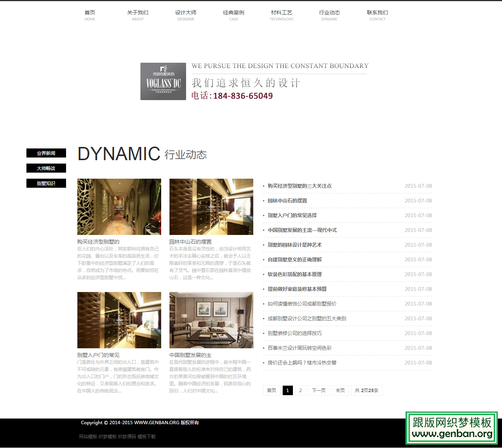Image resolution: width=502 pixels, height=448 pixels.
Task: Open the 购买经济型别墅的 article thumbnail
Action: click(119, 207)
